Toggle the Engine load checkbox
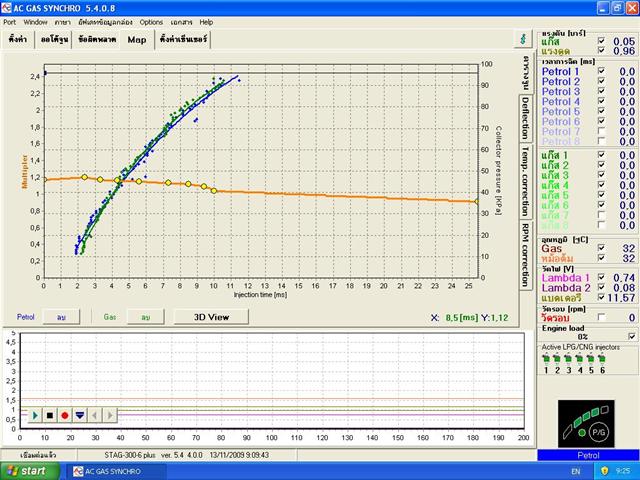Screen dimensions: 640x480 [631, 337]
